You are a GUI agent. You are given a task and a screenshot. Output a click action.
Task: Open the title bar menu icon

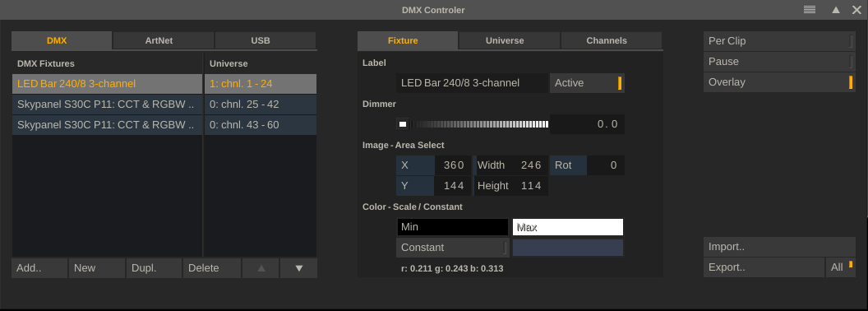pyautogui.click(x=810, y=10)
